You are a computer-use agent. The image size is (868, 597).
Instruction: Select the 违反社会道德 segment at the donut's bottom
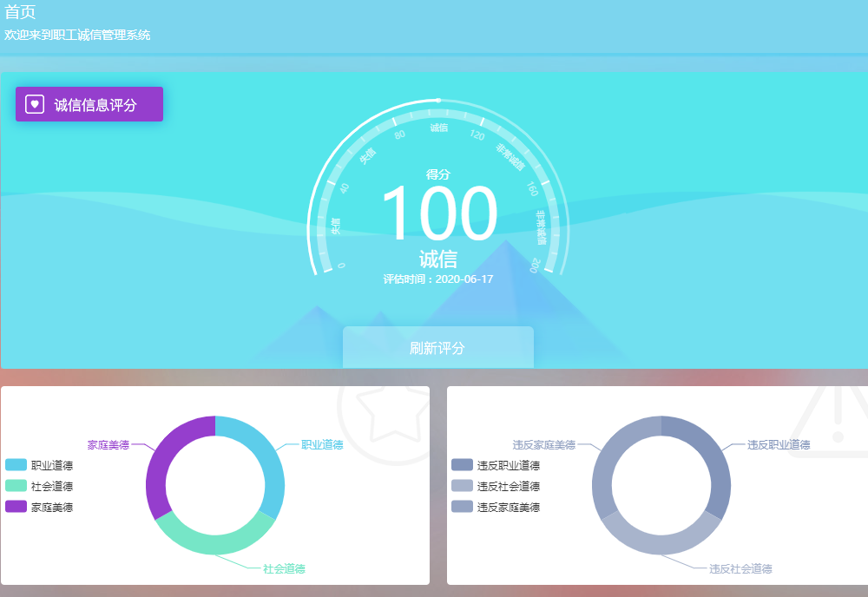pos(661,542)
